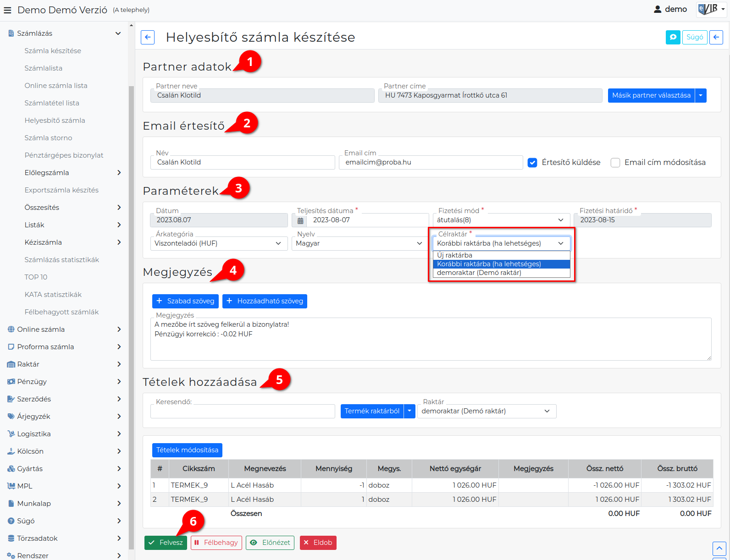Check the Email cím módosítása checkbox
The image size is (730, 560).
[615, 163]
